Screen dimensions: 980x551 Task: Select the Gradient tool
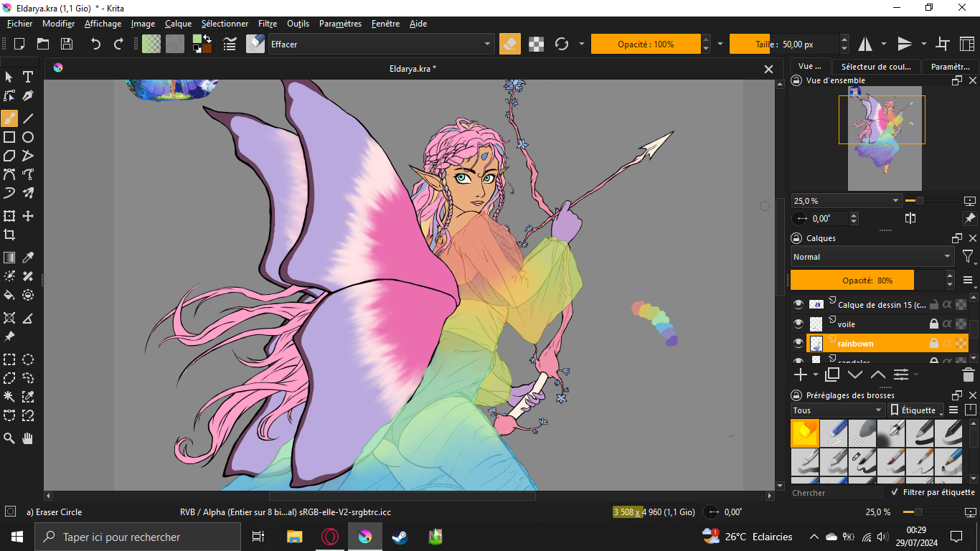coord(9,258)
